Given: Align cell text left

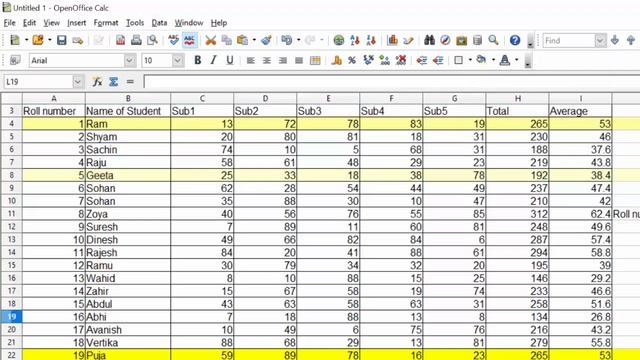Looking at the screenshot, I should (x=251, y=60).
